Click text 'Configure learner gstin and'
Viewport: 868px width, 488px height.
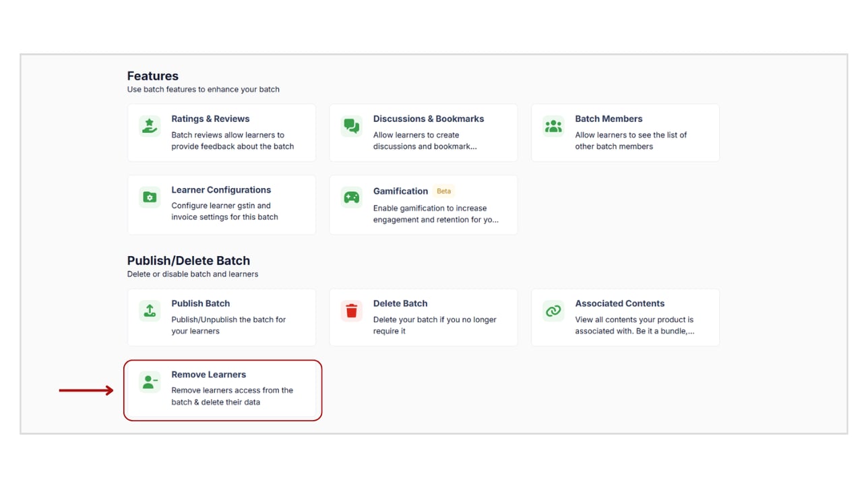(x=221, y=206)
